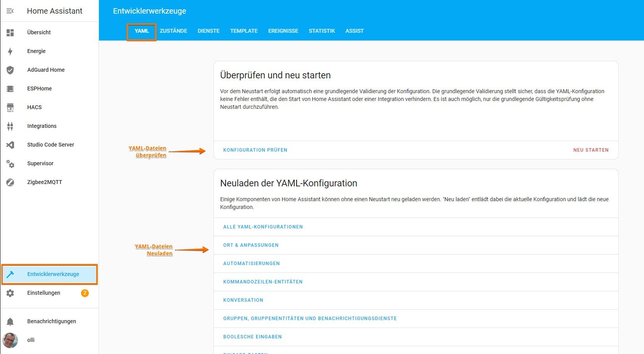Click the Überprüfen und neu starten heading
Viewport: 644px width, 354px height.
275,75
